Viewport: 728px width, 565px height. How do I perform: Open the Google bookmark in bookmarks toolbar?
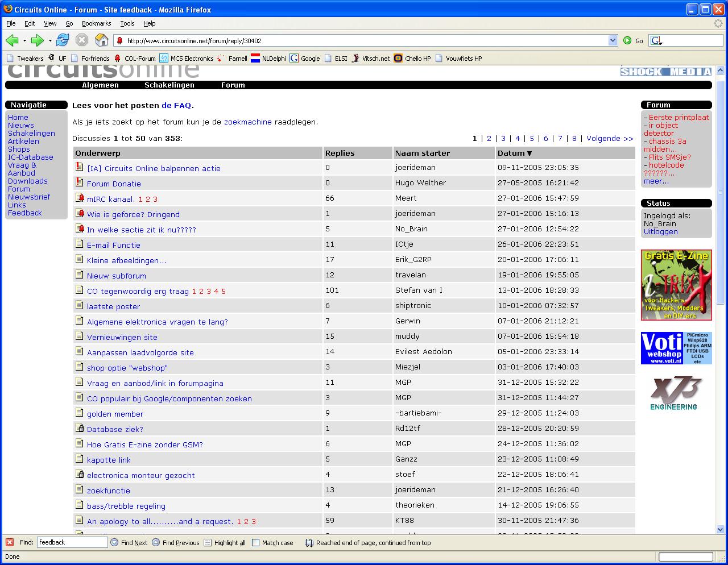click(305, 58)
